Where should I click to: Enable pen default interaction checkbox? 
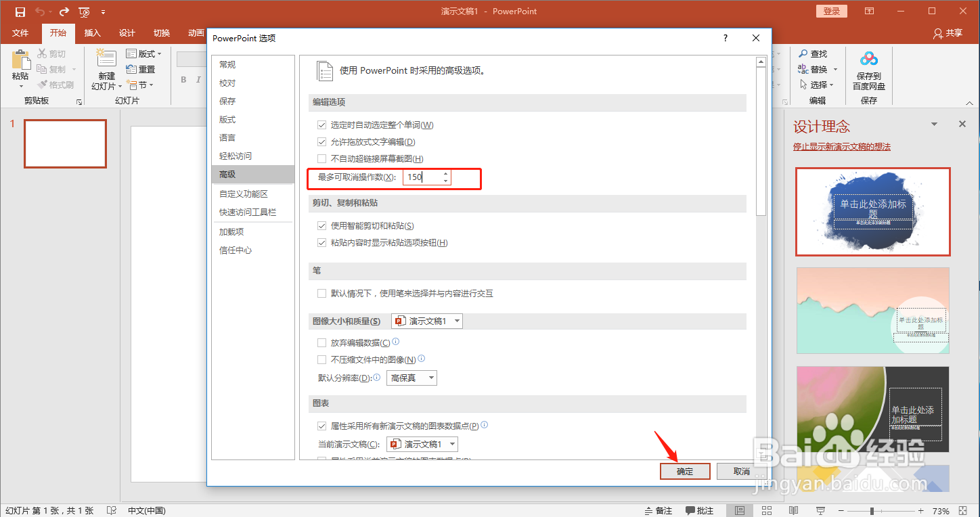(322, 294)
